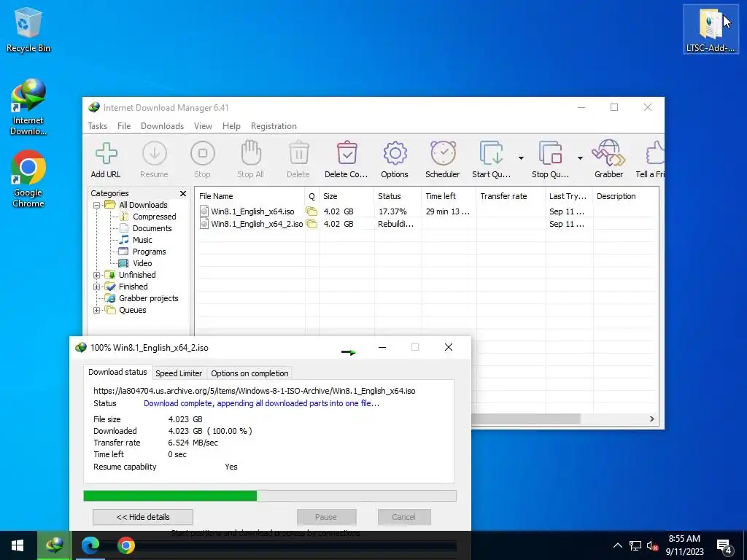Click the download URL text
747x560 pixels.
tap(255, 391)
